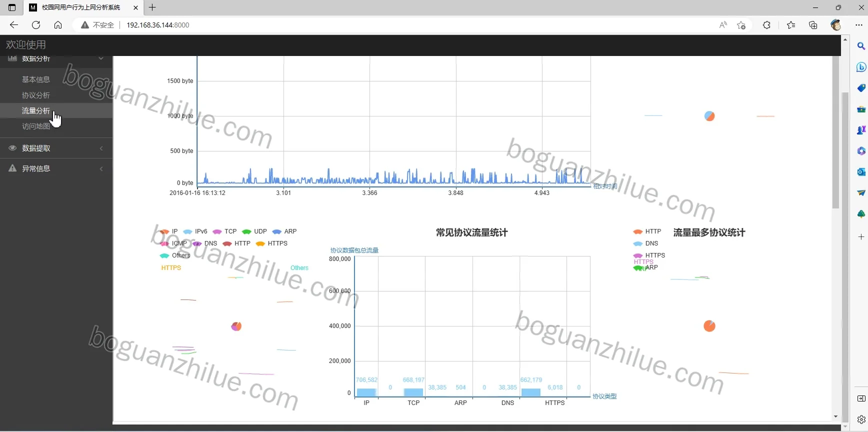Add this page to favorites
This screenshot has height=432, width=868.
pyautogui.click(x=741, y=25)
